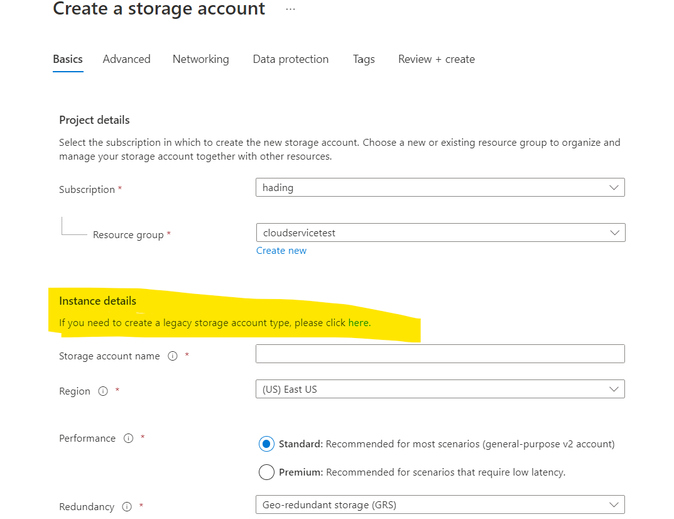
Task: Open the Region dropdown showing East US
Action: pyautogui.click(x=440, y=389)
